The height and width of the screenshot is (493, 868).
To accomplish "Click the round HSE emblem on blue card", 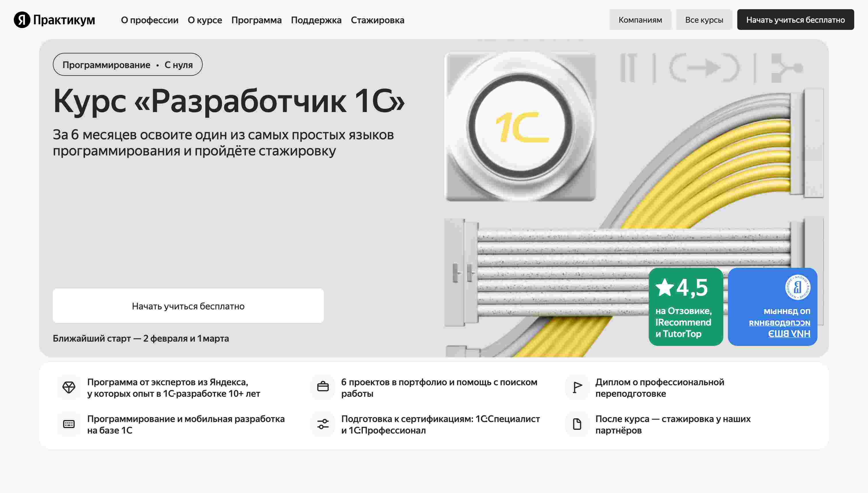I will (x=797, y=287).
